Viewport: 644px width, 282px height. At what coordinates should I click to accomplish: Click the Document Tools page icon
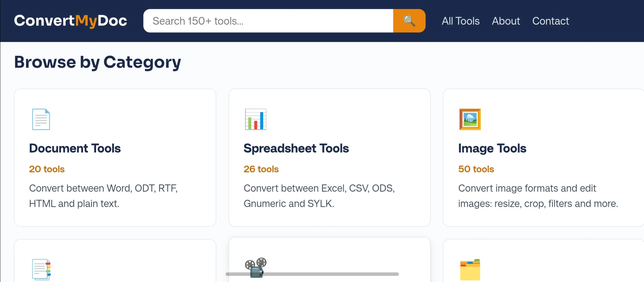pyautogui.click(x=41, y=119)
